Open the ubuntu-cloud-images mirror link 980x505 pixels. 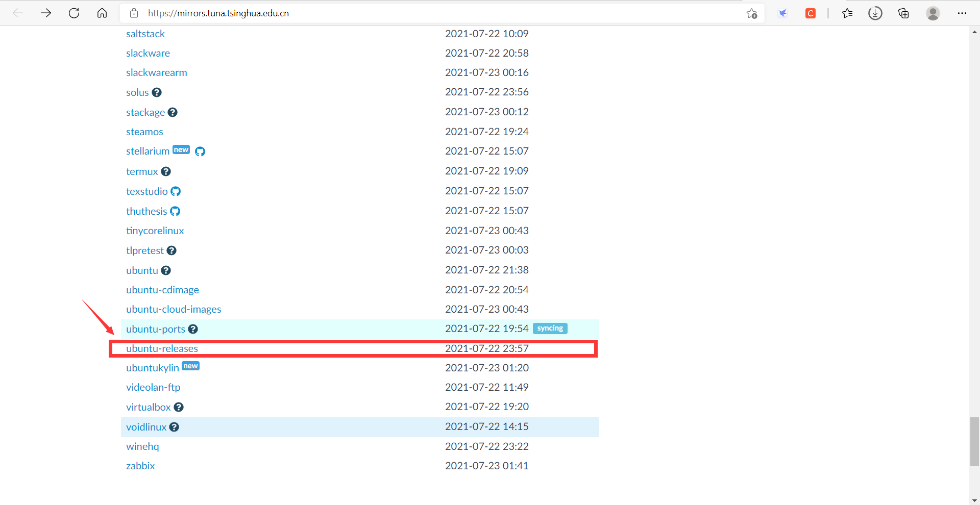tap(174, 309)
